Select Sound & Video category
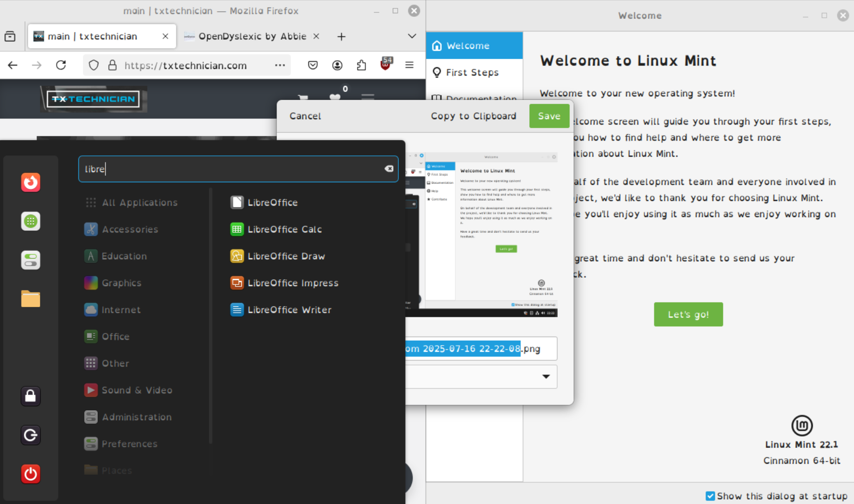This screenshot has width=854, height=504. 128,390
